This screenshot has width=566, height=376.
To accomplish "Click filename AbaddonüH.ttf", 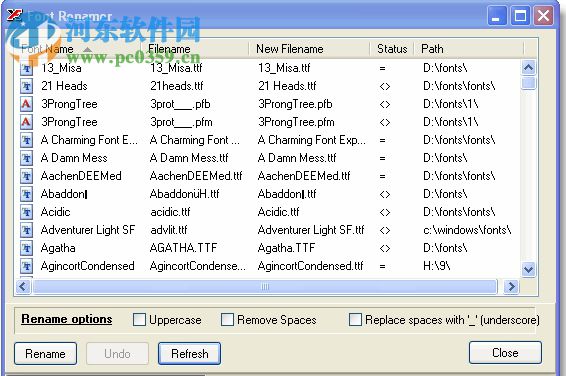I will [x=184, y=194].
